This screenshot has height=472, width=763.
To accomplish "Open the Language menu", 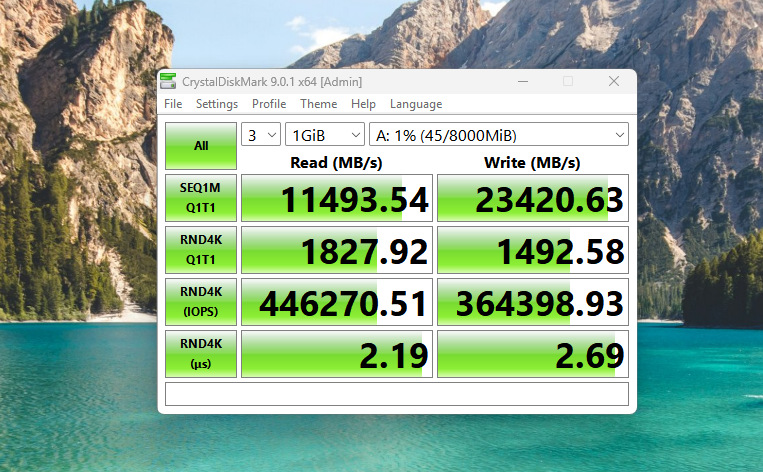I will point(416,104).
